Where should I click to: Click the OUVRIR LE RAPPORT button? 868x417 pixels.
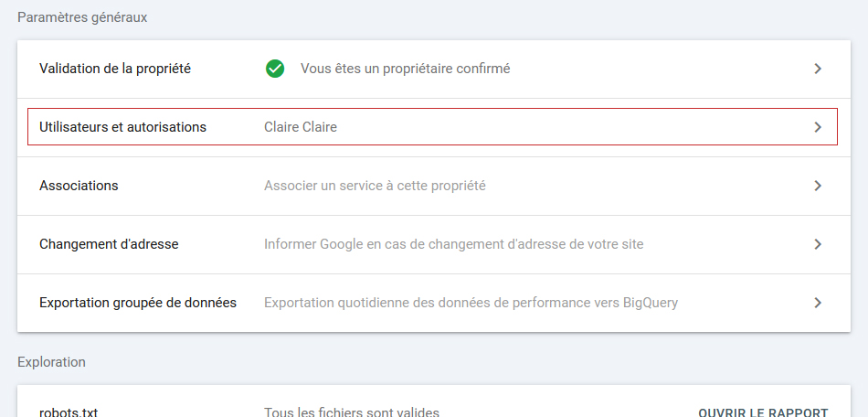click(763, 412)
